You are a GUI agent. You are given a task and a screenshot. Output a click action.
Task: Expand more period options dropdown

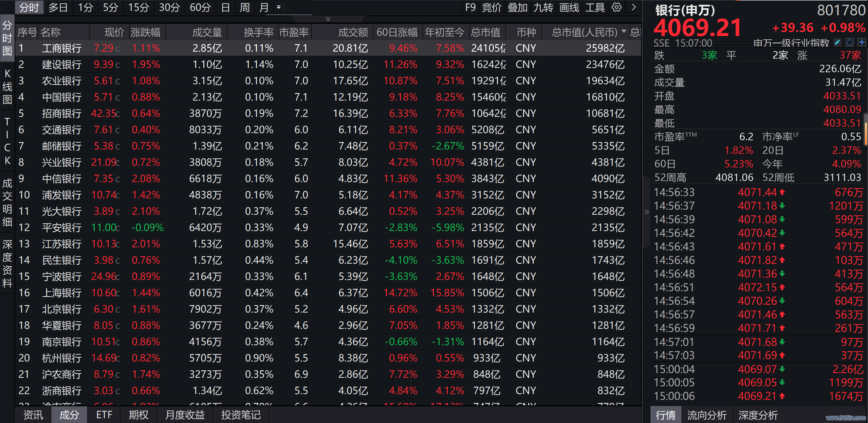point(279,7)
